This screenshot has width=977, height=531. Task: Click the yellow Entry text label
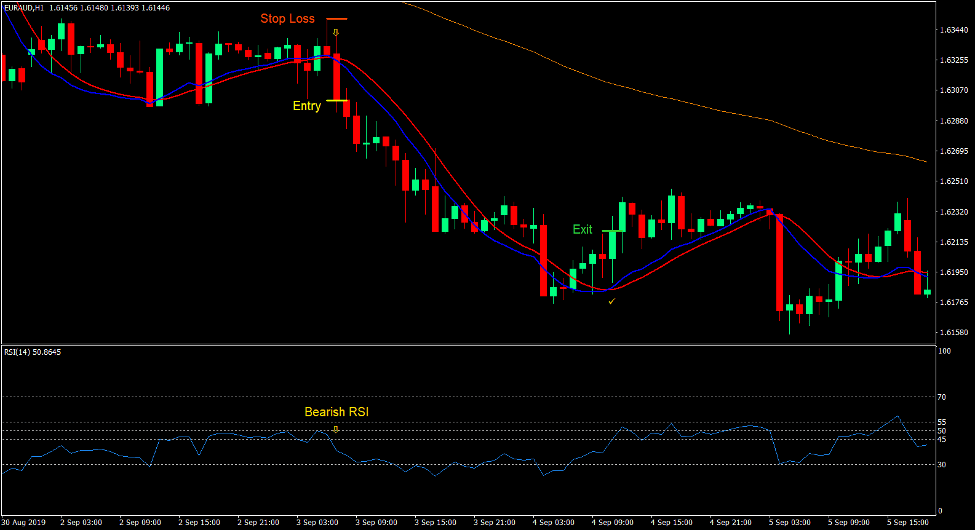(306, 106)
